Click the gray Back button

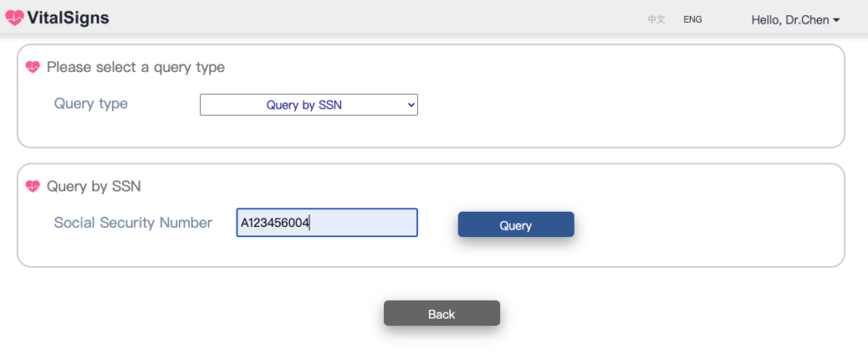click(x=442, y=313)
